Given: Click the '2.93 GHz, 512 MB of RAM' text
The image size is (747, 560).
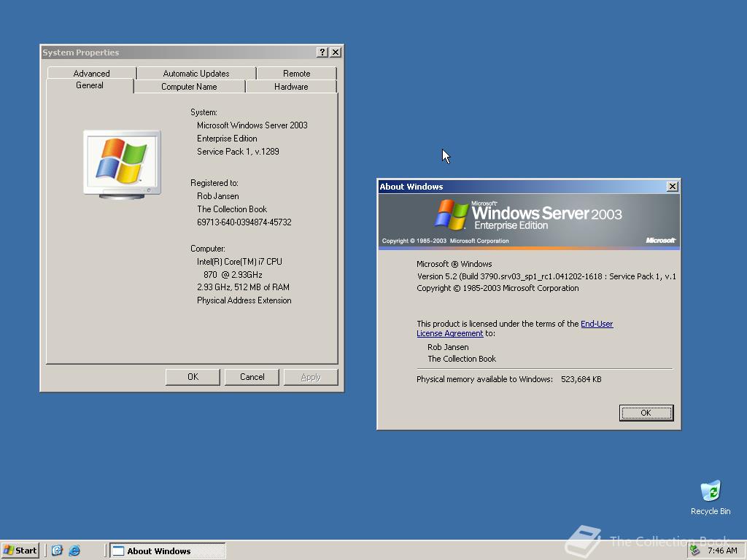Looking at the screenshot, I should [243, 287].
